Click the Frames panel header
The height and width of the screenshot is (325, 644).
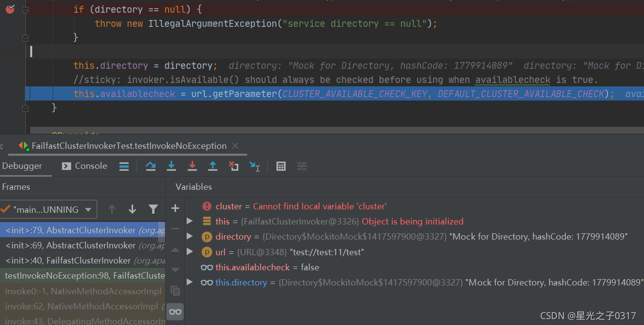(16, 187)
